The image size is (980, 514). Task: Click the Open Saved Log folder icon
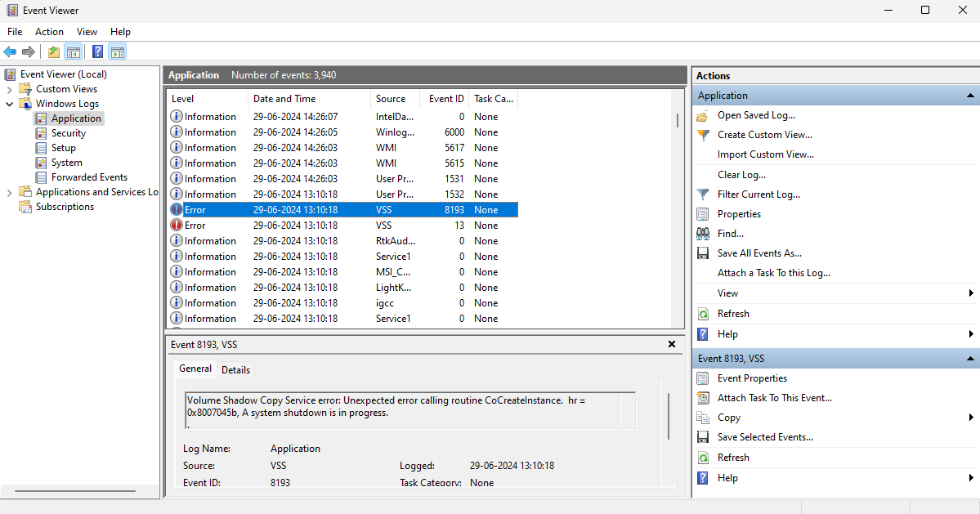(x=703, y=115)
